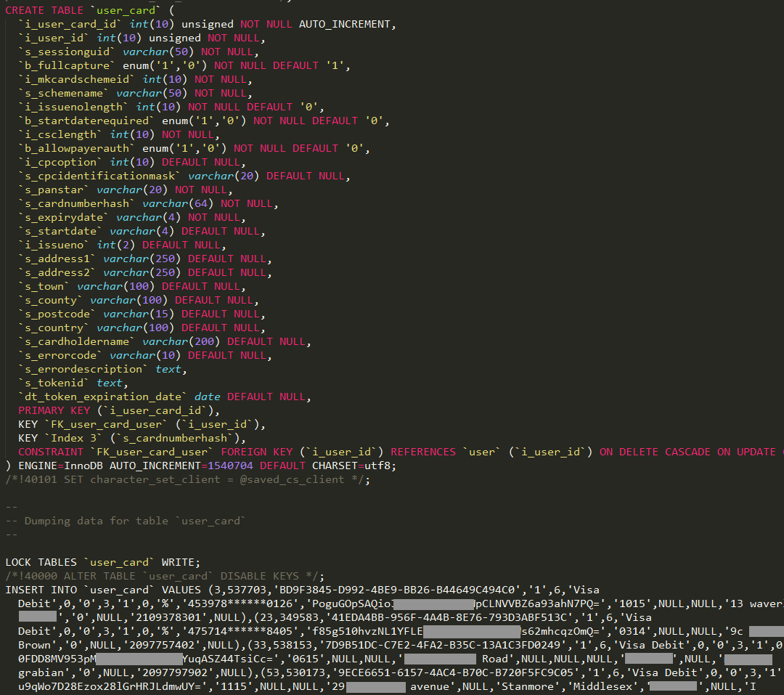784x695 pixels.
Task: Click the `s_town` varchar(100) line
Action: 132,286
